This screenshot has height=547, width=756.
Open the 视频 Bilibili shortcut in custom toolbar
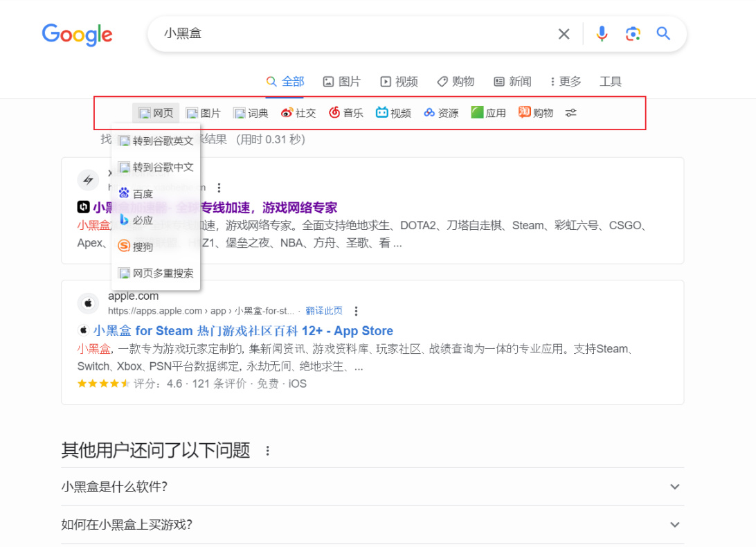(x=393, y=113)
